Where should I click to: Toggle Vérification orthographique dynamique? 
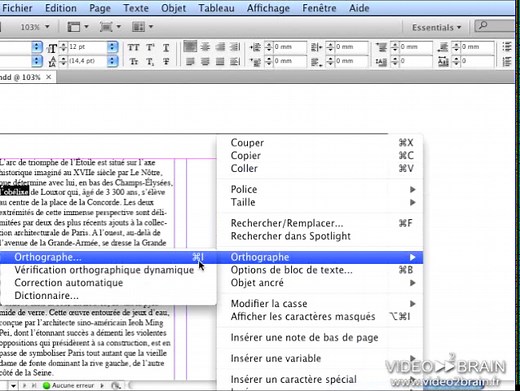[104, 270]
